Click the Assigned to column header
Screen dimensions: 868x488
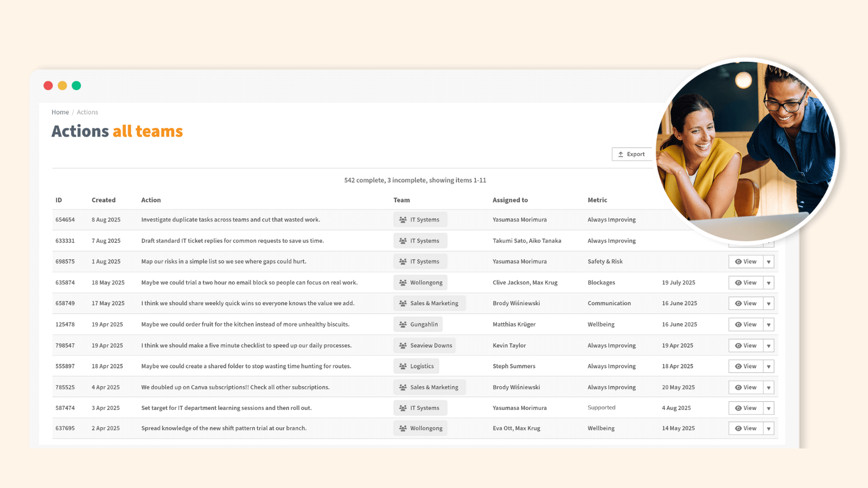click(x=510, y=200)
